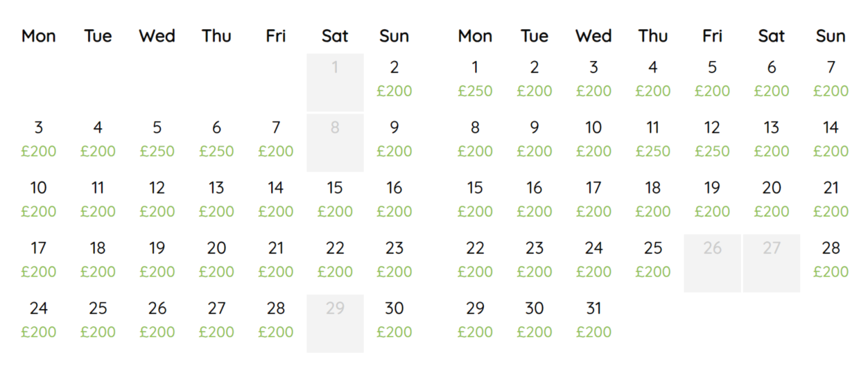Pick Thursday the 25th at £200

coord(653,259)
